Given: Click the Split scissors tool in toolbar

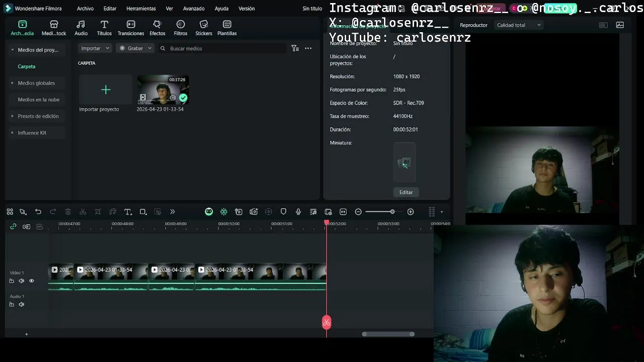Looking at the screenshot, I should coord(83,212).
